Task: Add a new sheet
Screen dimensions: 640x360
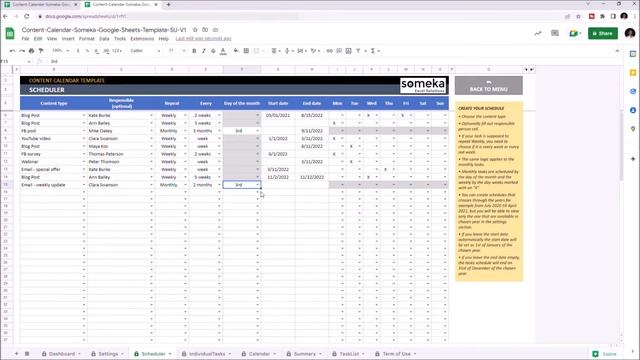Action: (16, 354)
